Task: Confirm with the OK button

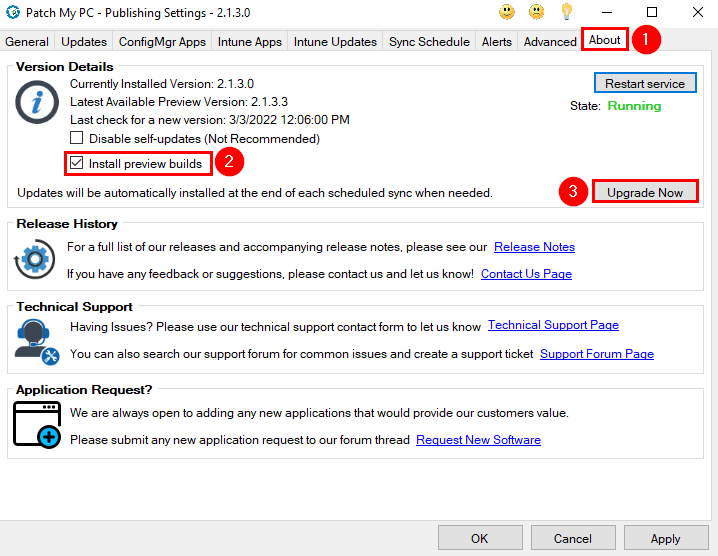Action: 480,538
